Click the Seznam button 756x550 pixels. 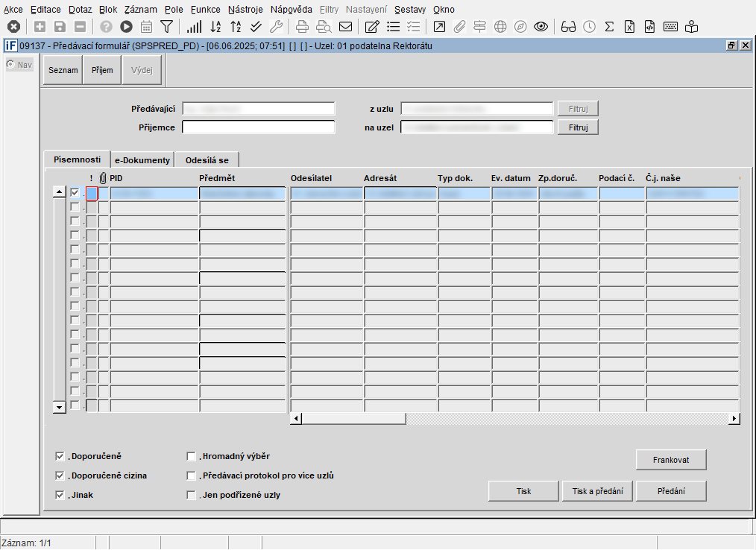(63, 70)
